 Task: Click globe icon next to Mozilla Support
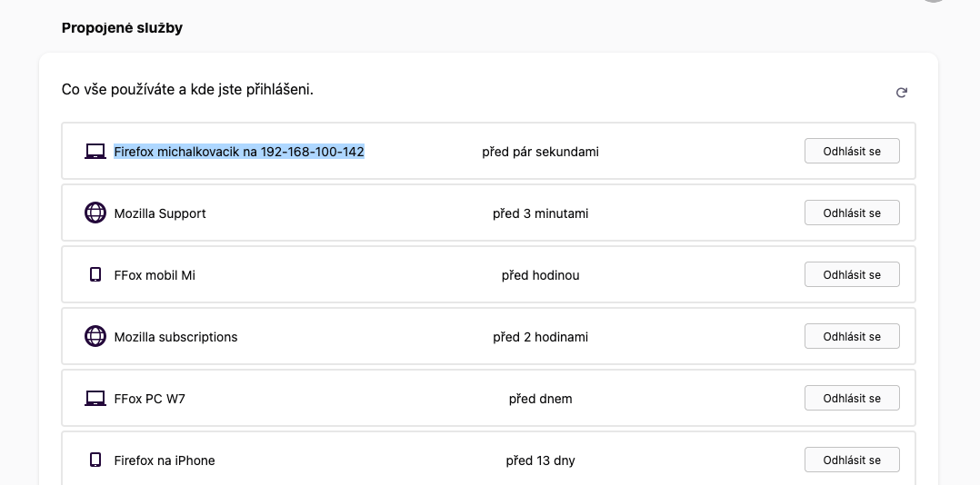[x=95, y=213]
